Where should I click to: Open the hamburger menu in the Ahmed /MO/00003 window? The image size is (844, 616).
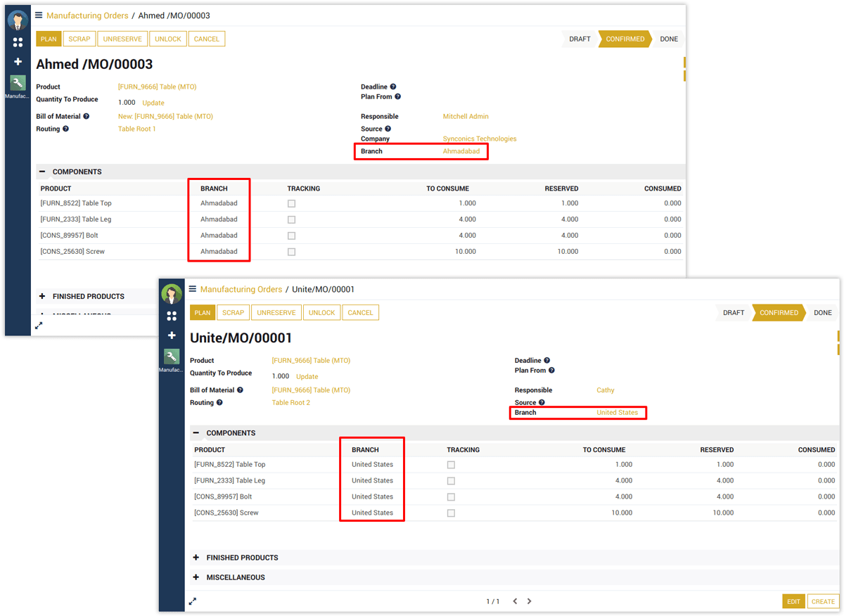(39, 15)
